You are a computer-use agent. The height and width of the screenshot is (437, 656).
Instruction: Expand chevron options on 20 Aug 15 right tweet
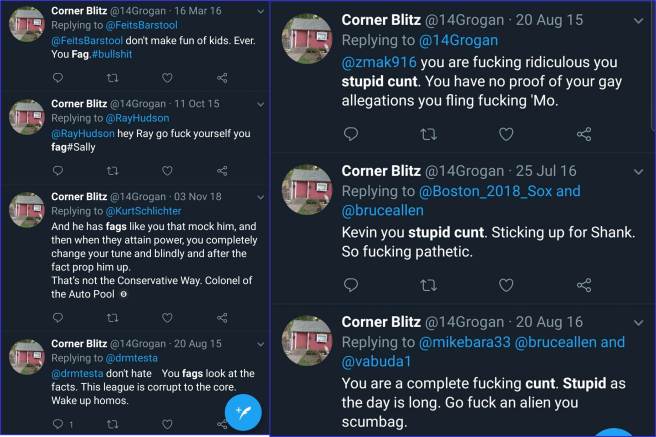pos(636,19)
